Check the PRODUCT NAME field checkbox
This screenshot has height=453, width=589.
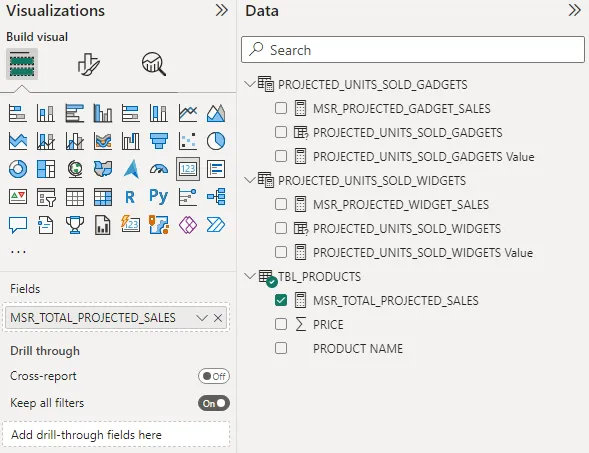click(281, 349)
